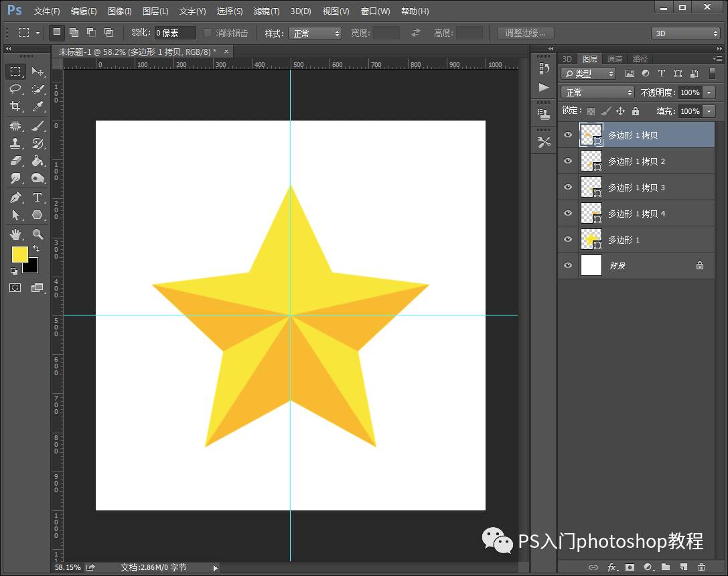Select the Pen tool

[x=15, y=198]
